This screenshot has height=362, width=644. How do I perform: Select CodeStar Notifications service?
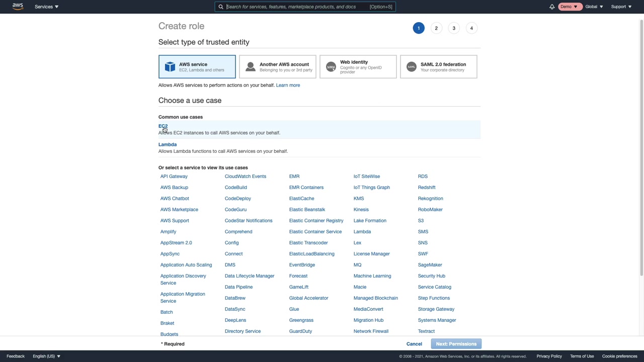coord(249,221)
